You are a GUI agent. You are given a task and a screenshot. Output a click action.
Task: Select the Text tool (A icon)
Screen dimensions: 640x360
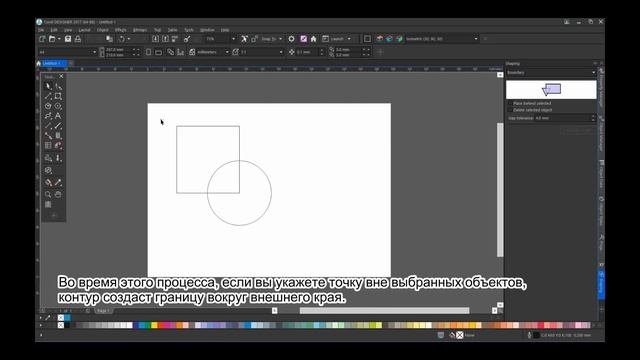pyautogui.click(x=58, y=116)
